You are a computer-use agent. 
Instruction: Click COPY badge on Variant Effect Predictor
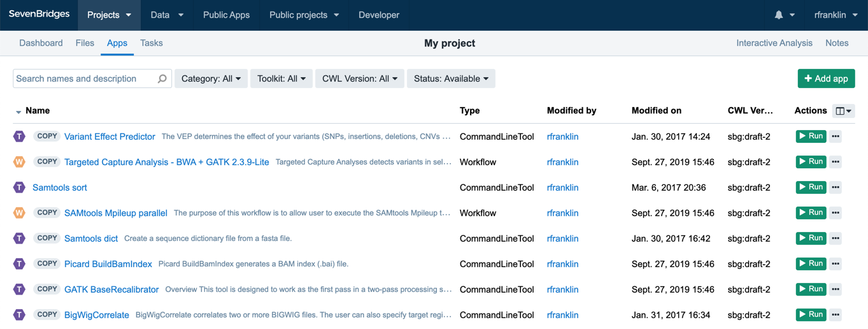point(47,136)
